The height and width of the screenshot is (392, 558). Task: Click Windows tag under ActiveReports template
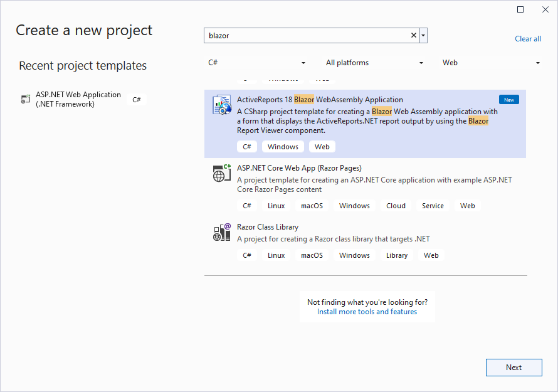[283, 147]
